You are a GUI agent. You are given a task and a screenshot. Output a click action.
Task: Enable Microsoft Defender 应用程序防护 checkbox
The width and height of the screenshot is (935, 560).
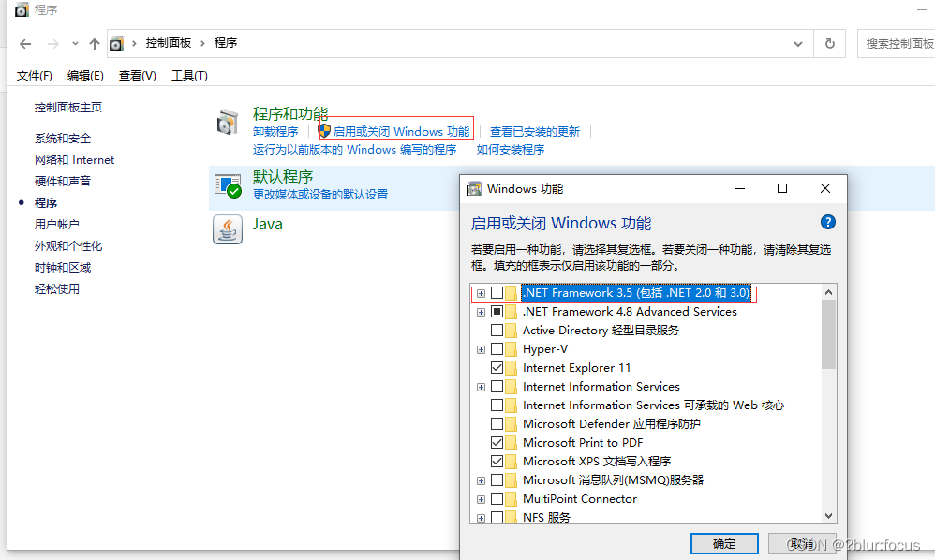(497, 423)
